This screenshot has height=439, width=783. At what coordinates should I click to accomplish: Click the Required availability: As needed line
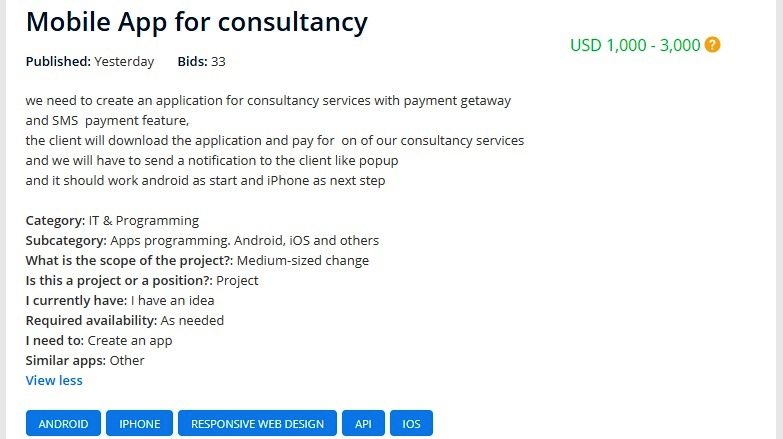pos(125,320)
